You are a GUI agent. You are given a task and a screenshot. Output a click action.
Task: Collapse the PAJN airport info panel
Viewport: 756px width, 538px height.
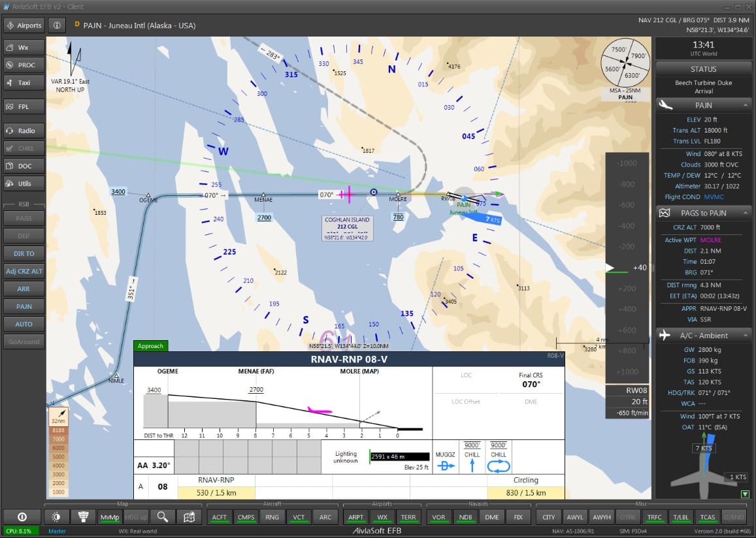745,105
